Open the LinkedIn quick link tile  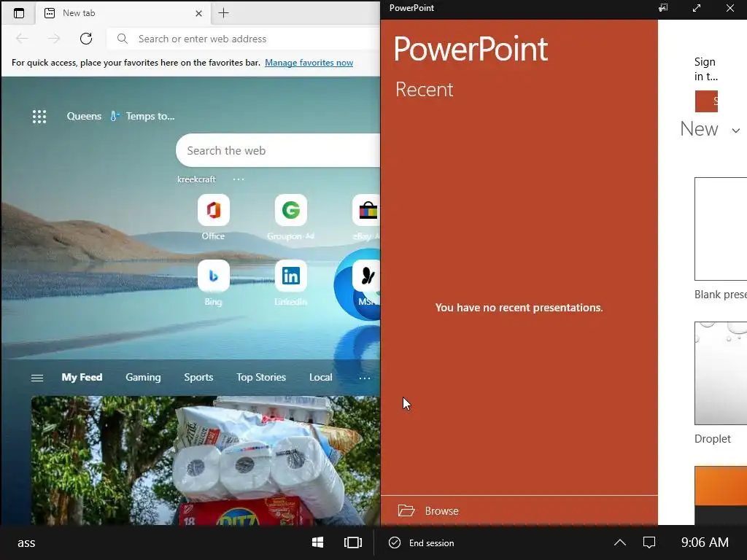pos(290,276)
